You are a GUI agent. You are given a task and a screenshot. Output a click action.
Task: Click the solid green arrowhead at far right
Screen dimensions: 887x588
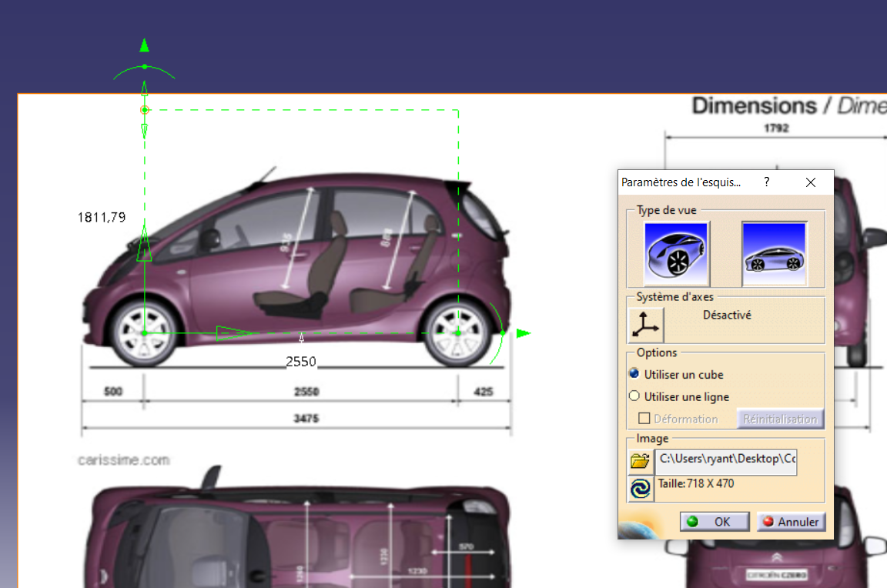click(x=524, y=333)
